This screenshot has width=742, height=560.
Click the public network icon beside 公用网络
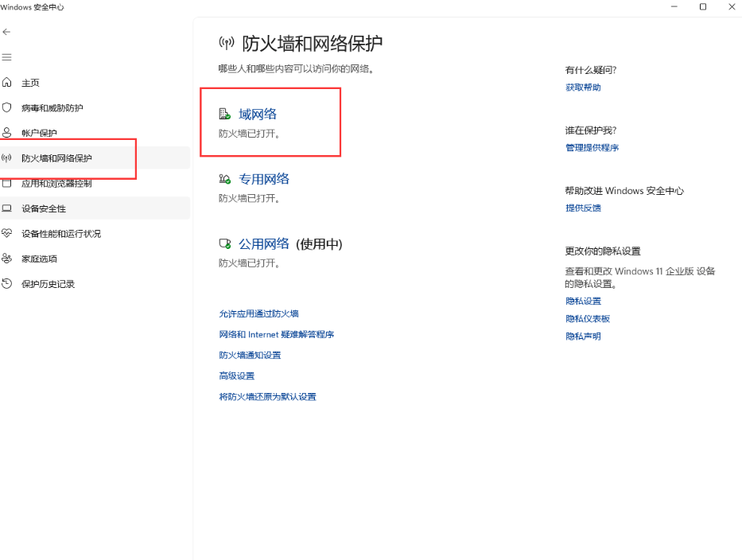pyautogui.click(x=225, y=243)
